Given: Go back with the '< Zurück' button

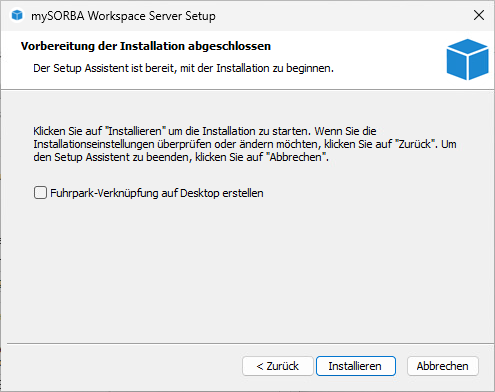Looking at the screenshot, I should click(x=278, y=366).
